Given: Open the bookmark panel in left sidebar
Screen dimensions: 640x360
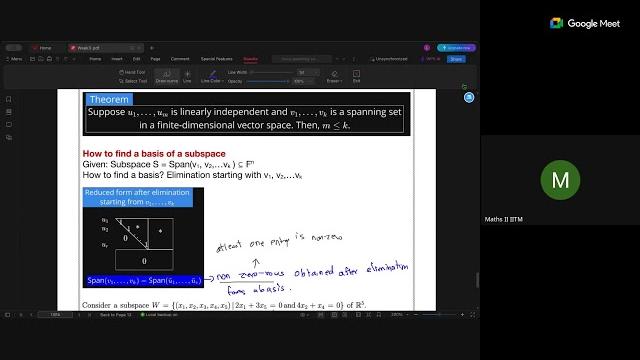Looking at the screenshot, I should tap(9, 99).
